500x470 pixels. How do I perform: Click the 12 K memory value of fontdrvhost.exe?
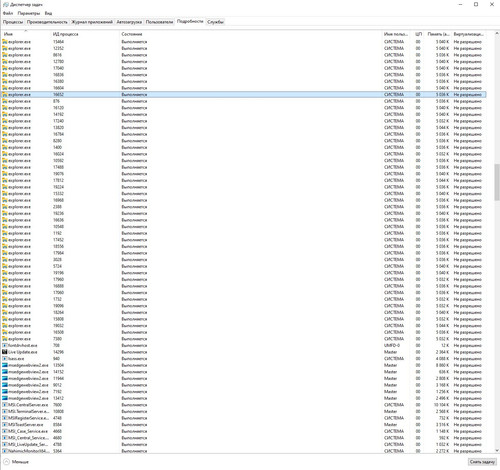coord(445,345)
